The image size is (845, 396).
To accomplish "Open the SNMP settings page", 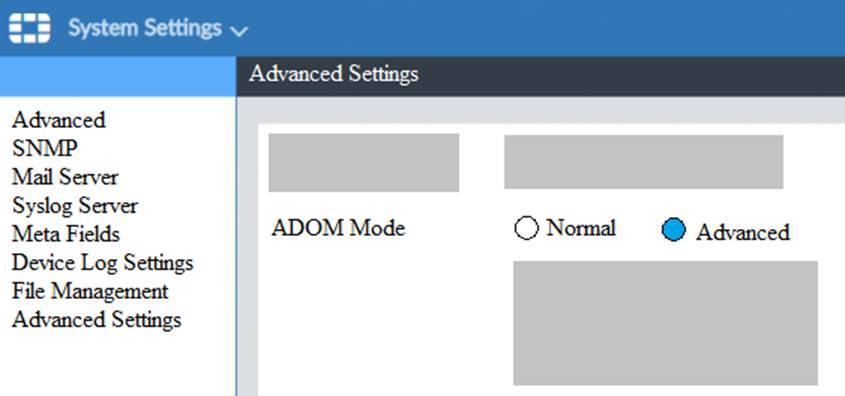I will pyautogui.click(x=45, y=148).
